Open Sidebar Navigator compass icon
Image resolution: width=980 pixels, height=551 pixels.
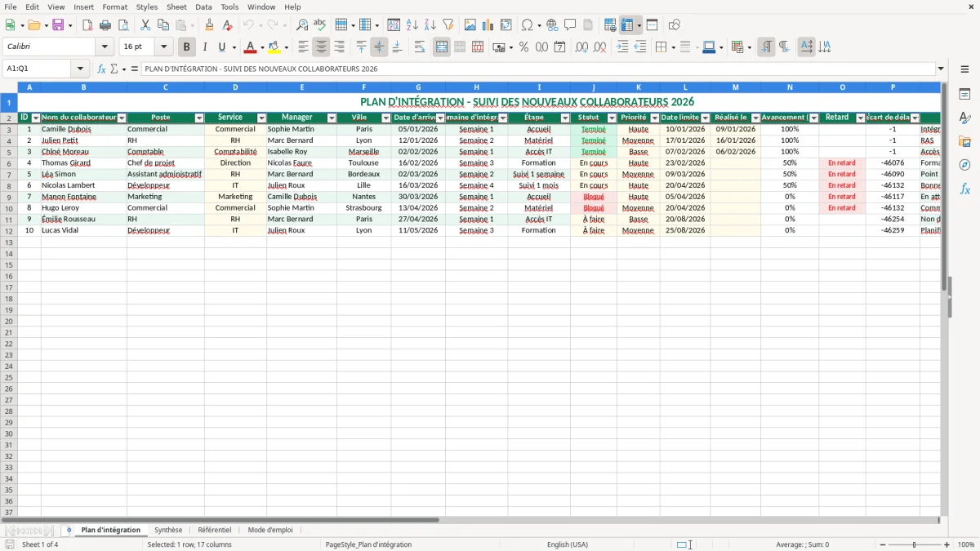coord(965,165)
